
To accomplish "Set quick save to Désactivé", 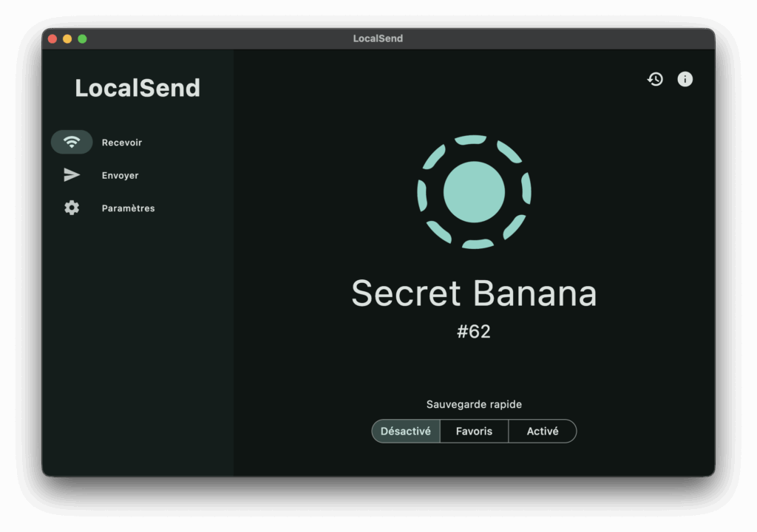I will pyautogui.click(x=405, y=432).
